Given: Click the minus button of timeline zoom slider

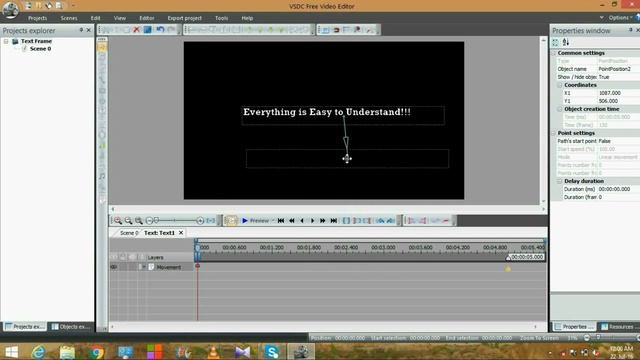Looking at the screenshot, I should (x=149, y=220).
